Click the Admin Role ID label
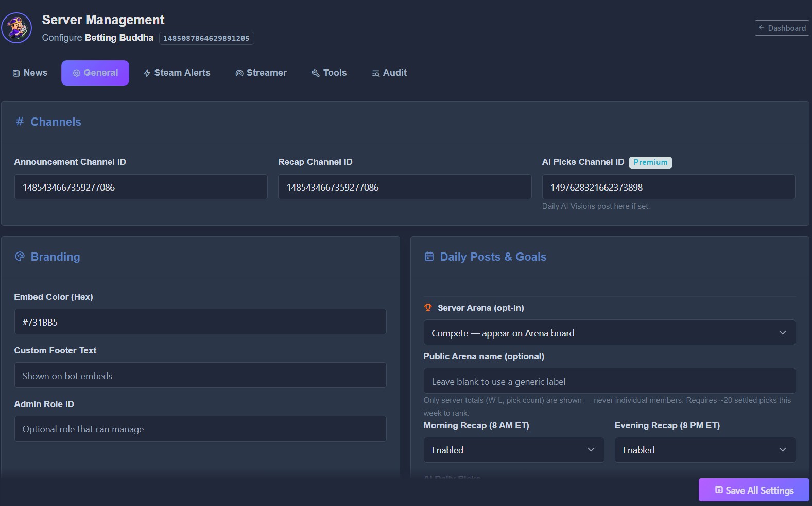812x506 pixels. coord(44,404)
